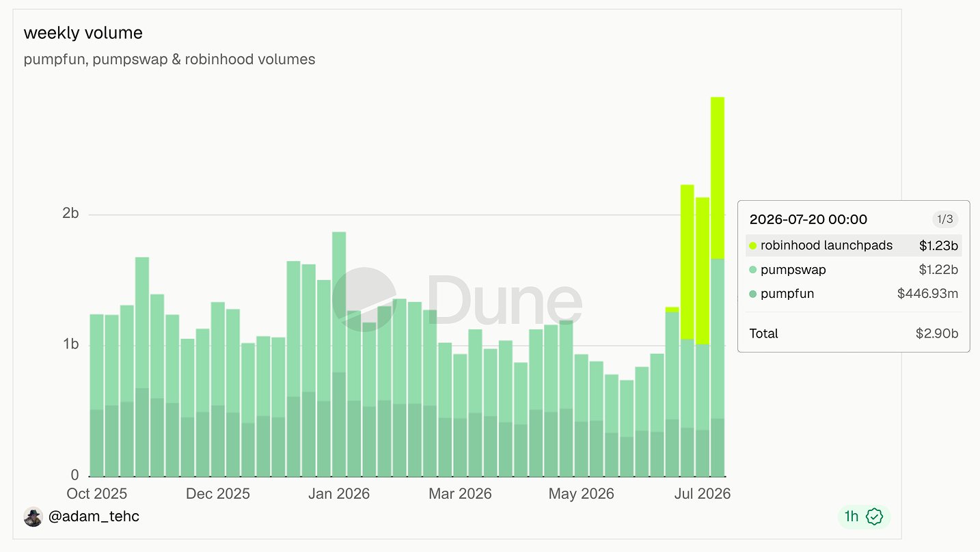The image size is (980, 552).
Task: Select the pumpswap row in tooltip
Action: [854, 270]
